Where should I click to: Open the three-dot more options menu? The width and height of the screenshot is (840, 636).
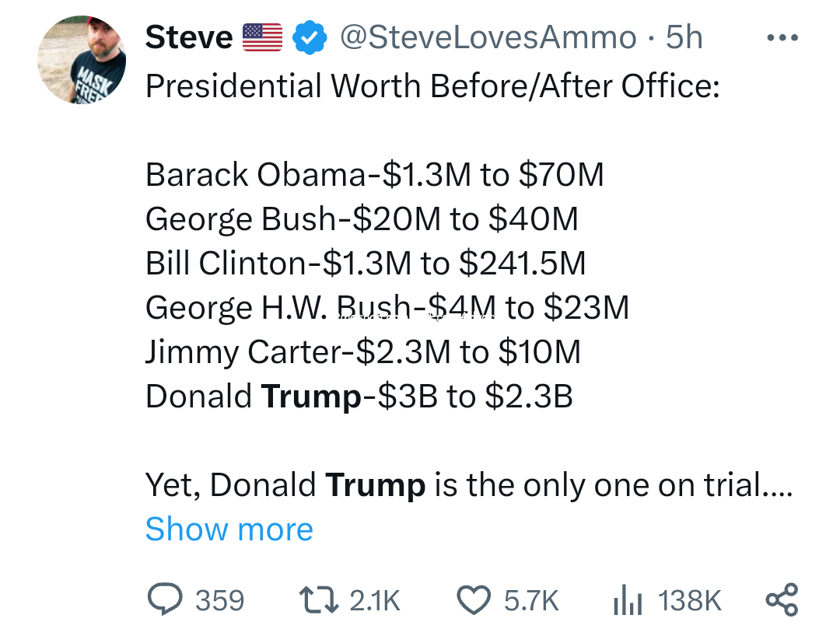782,37
